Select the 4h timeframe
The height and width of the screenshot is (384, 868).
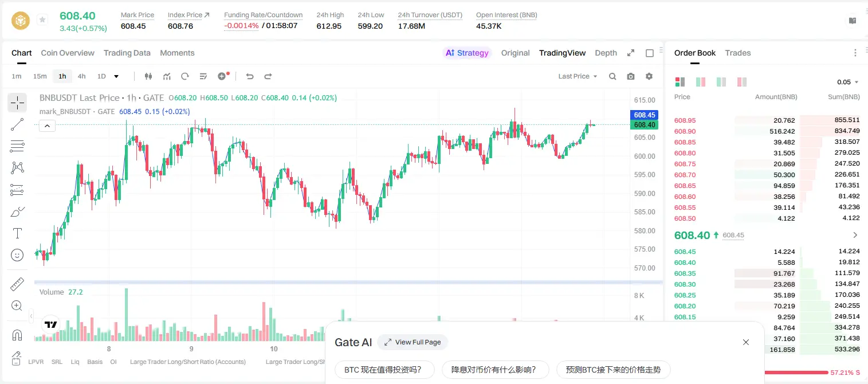(81, 76)
